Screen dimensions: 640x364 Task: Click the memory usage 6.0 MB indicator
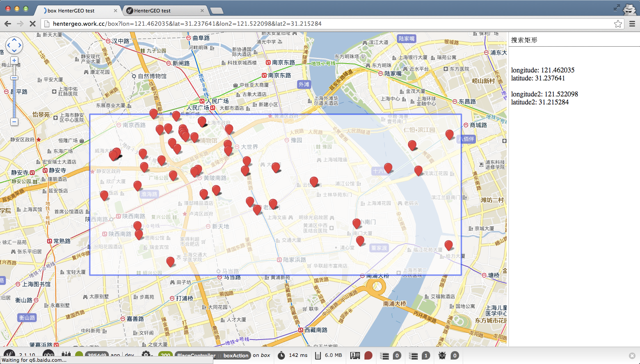328,355
